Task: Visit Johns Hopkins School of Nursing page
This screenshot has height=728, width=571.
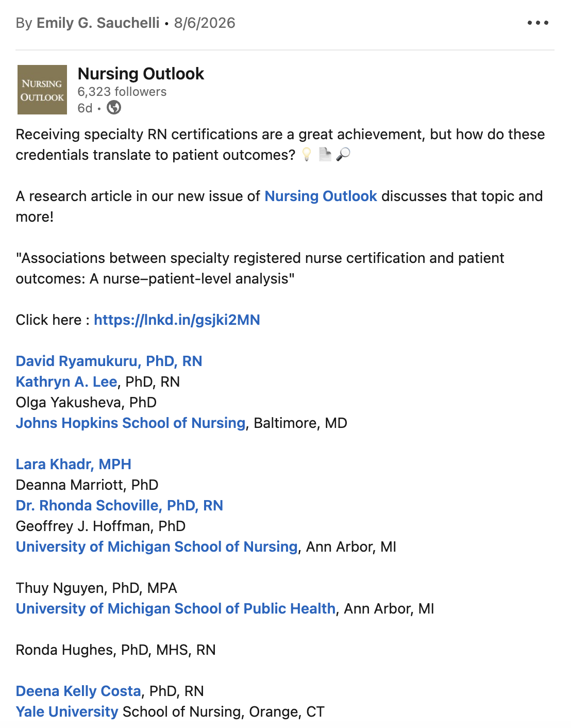Action: (130, 423)
